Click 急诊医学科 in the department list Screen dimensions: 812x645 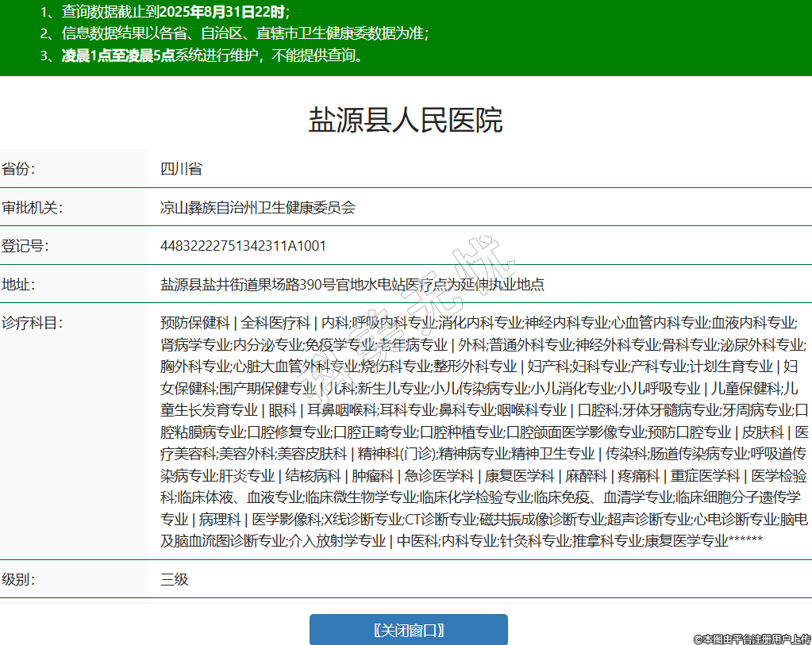tap(440, 476)
